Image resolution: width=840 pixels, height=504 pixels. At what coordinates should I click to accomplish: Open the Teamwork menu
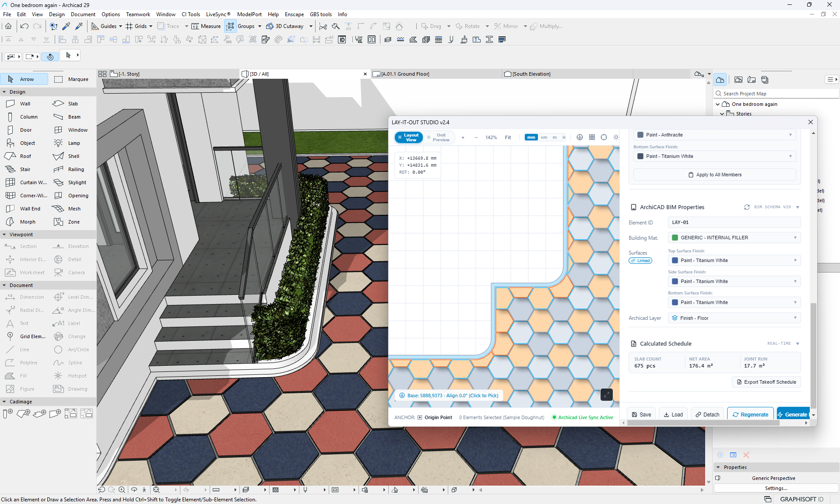(x=138, y=14)
